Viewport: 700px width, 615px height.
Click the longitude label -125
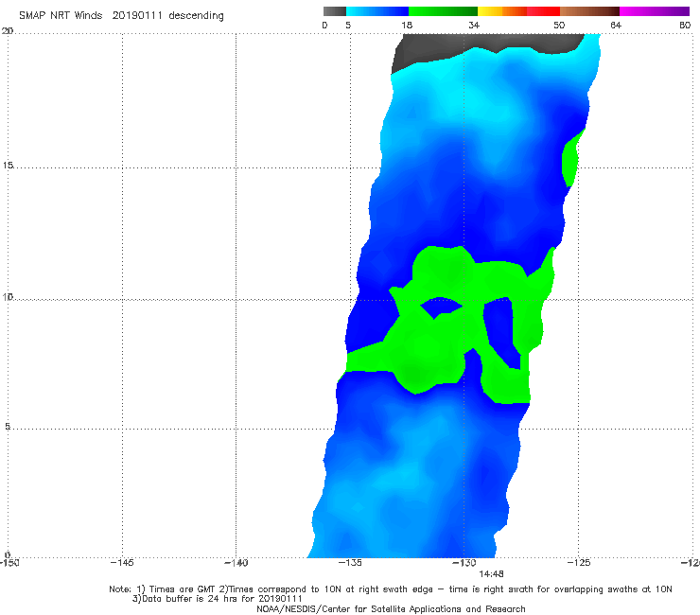point(579,562)
